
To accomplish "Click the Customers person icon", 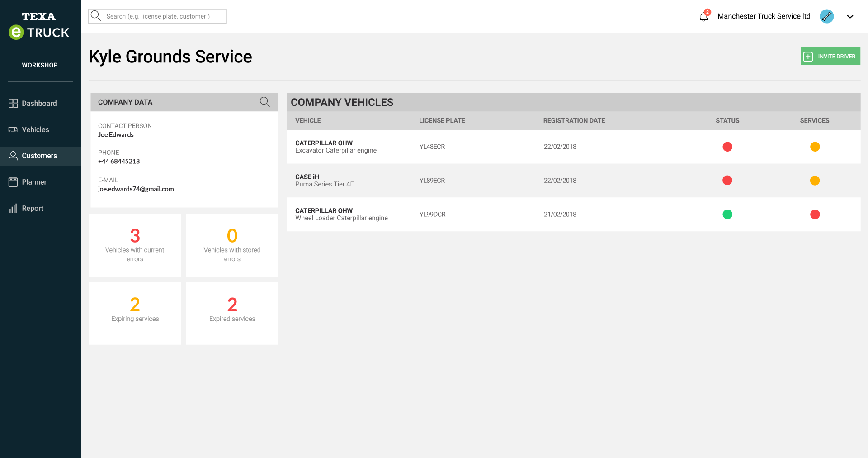I will tap(13, 156).
